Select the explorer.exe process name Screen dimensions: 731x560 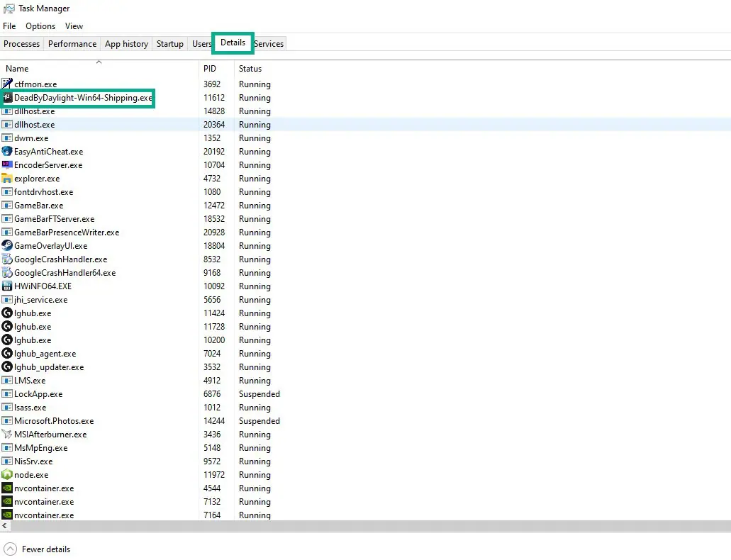37,179
